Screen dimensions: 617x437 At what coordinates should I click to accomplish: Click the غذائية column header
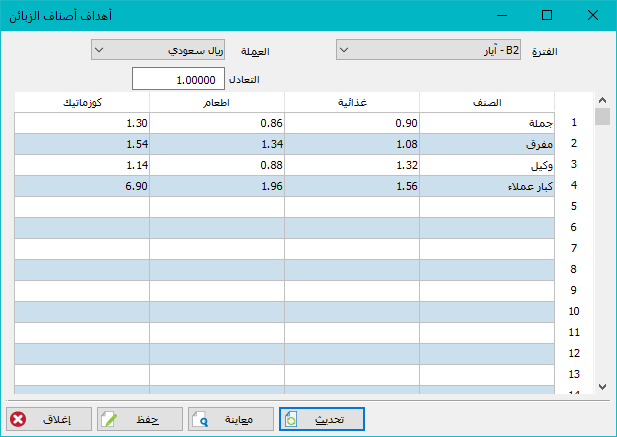pos(352,103)
